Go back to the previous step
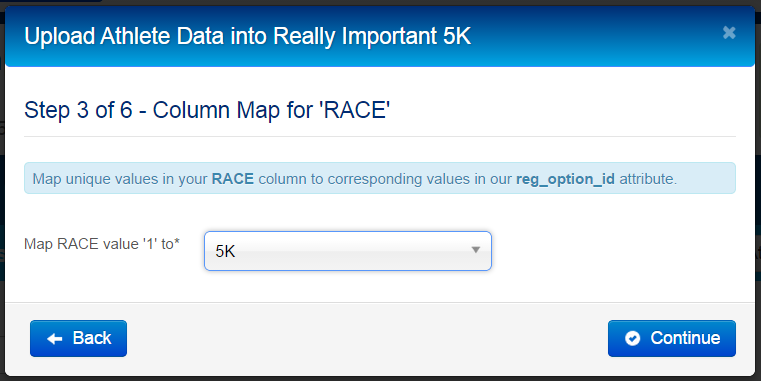The height and width of the screenshot is (381, 761). pos(78,338)
